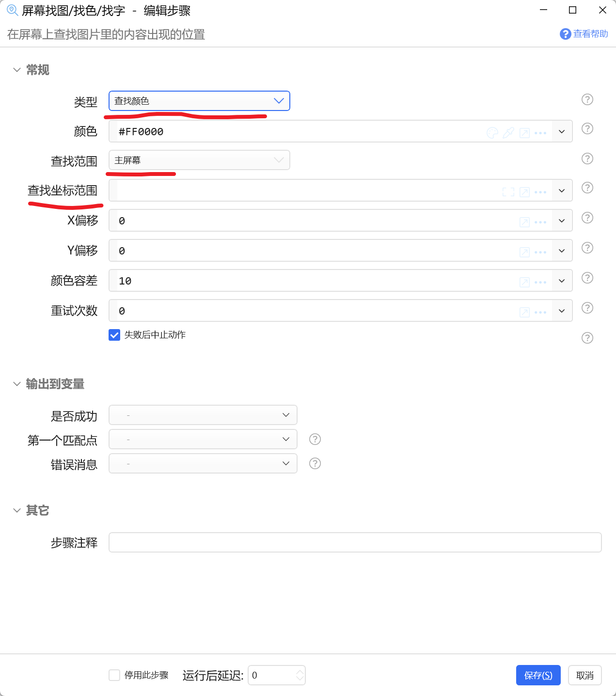Open the 是否成功 variable dropdown
Screen dimensions: 616x696
203,415
